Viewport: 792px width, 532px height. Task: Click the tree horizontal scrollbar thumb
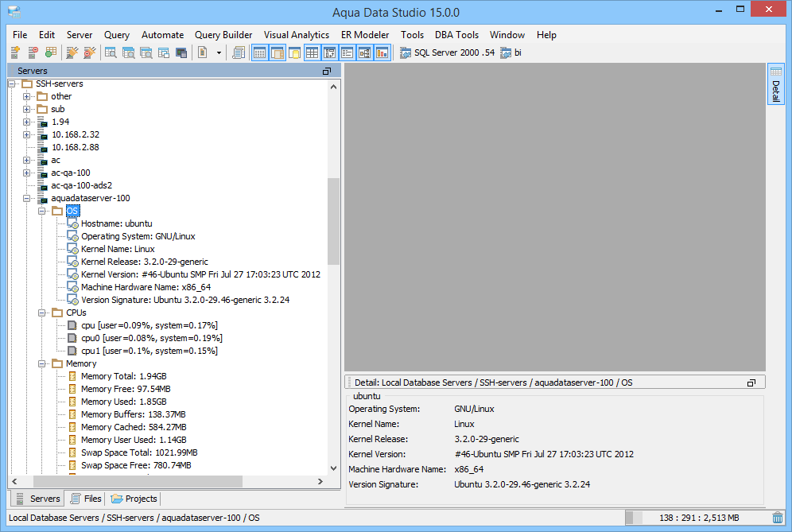[x=138, y=481]
